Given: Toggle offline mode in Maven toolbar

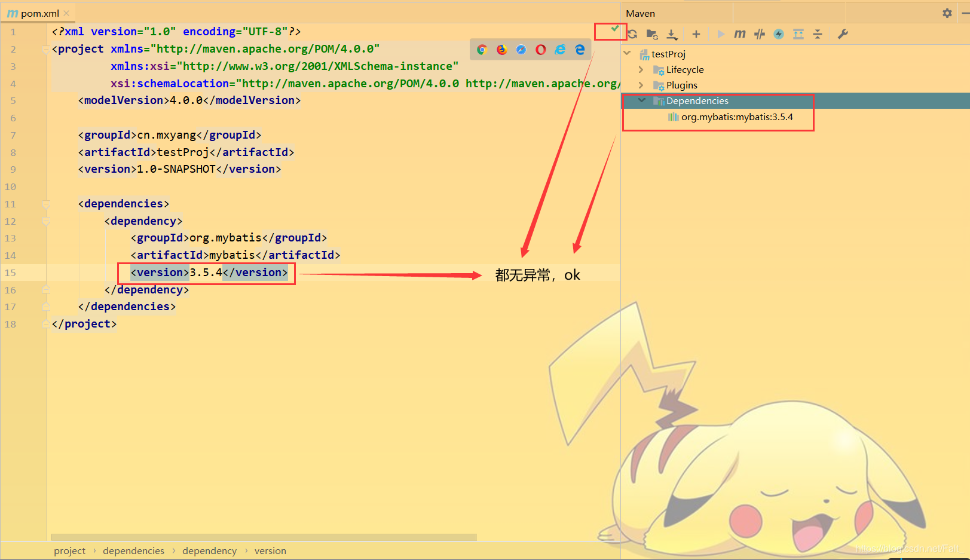Looking at the screenshot, I should [x=760, y=34].
